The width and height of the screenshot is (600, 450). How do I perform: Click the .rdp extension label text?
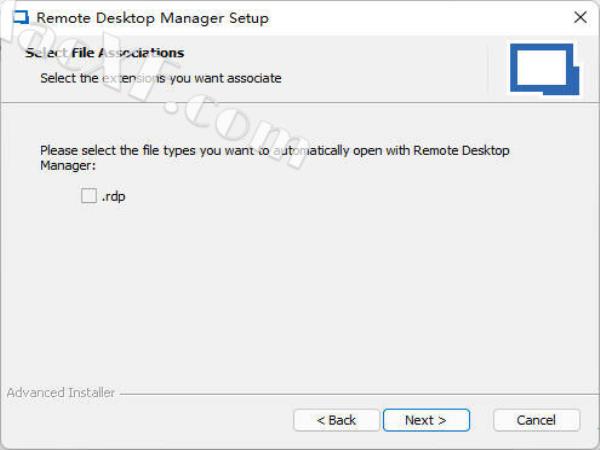tap(113, 197)
